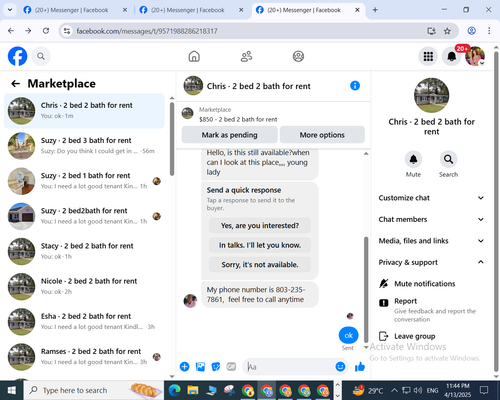Open the Windows notification center icon
The image size is (500, 400).
[484, 390]
